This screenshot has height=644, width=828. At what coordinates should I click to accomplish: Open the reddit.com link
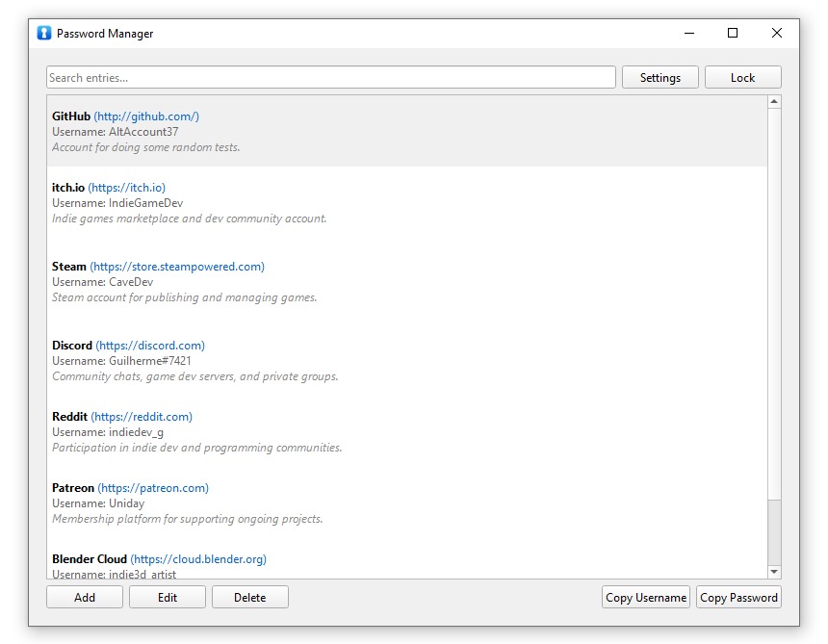click(x=142, y=417)
